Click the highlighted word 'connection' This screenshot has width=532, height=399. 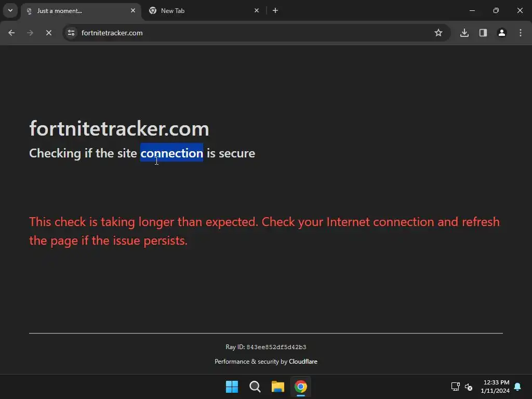tap(171, 153)
